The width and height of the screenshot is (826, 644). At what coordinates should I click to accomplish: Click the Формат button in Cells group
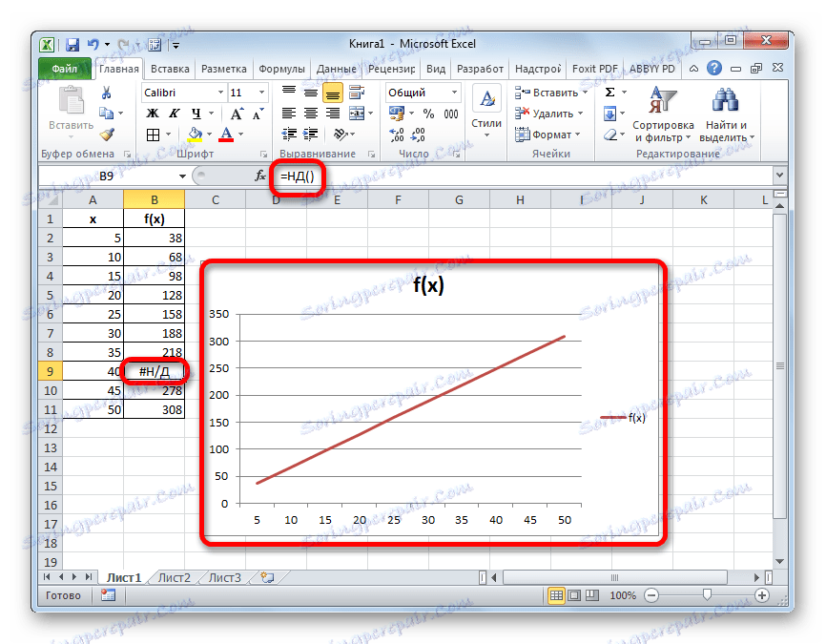point(550,134)
